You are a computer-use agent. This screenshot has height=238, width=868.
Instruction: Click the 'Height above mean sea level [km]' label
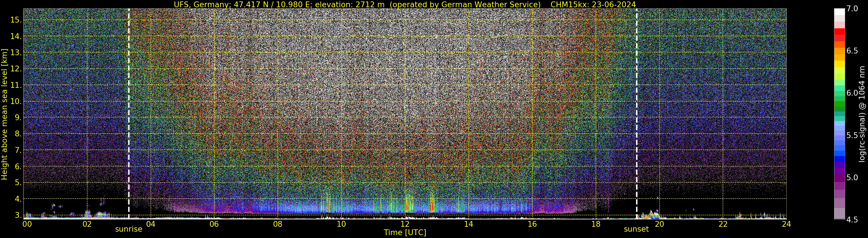point(4,114)
